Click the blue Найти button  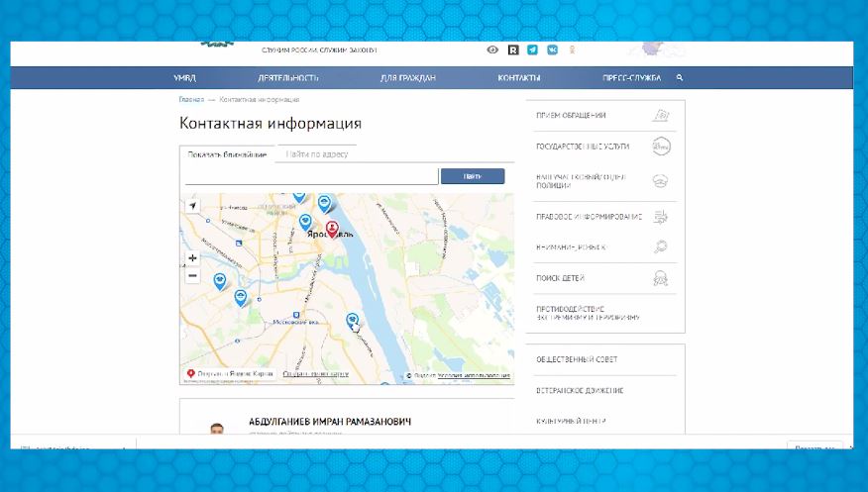[x=473, y=176]
